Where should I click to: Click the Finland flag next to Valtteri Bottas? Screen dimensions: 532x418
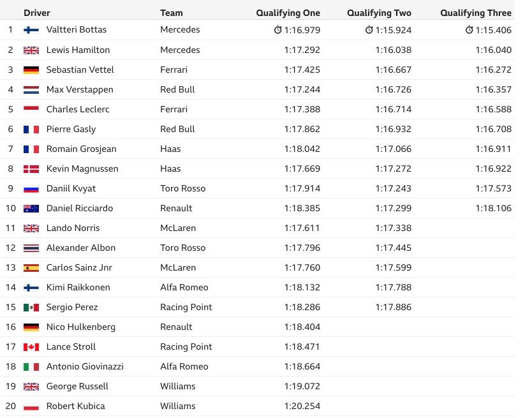pos(31,30)
